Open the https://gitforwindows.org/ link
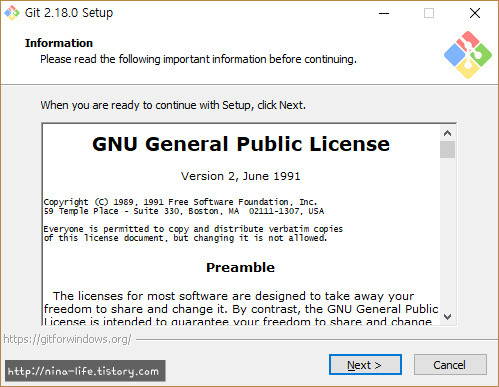 (x=67, y=339)
